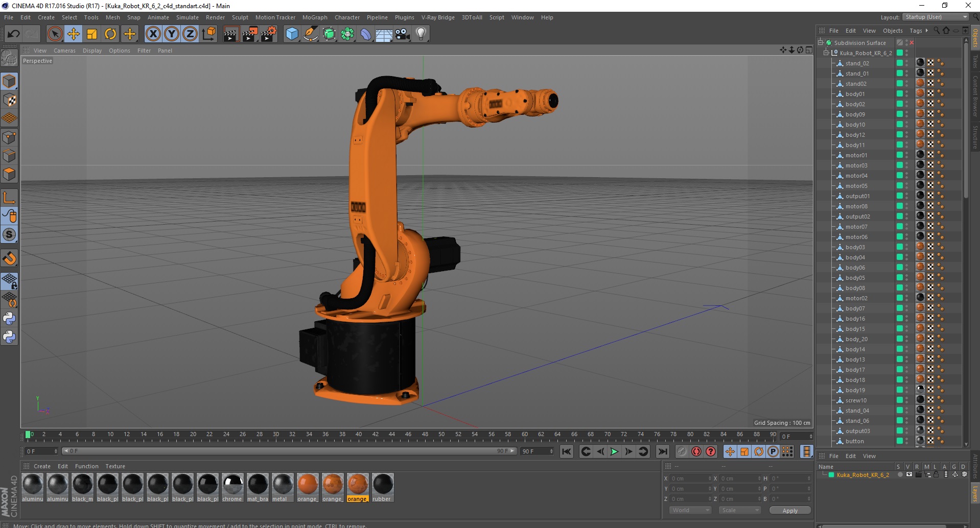Click frame 30 on the timeline
This screenshot has width=980, height=528.
click(276, 435)
